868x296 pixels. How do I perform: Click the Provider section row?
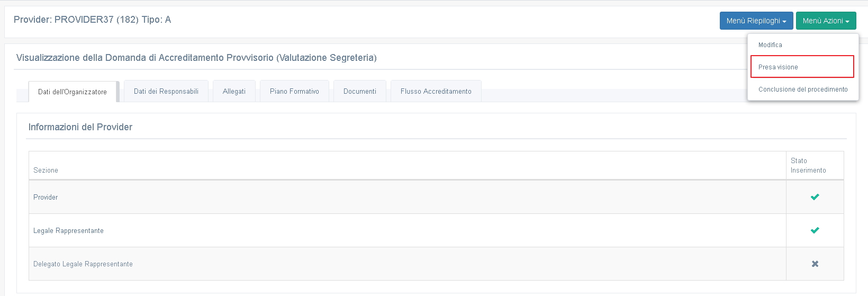click(x=436, y=197)
